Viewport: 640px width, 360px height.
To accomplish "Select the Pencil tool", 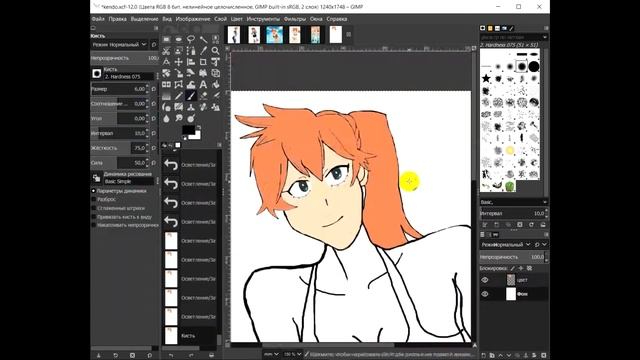I will point(178,96).
